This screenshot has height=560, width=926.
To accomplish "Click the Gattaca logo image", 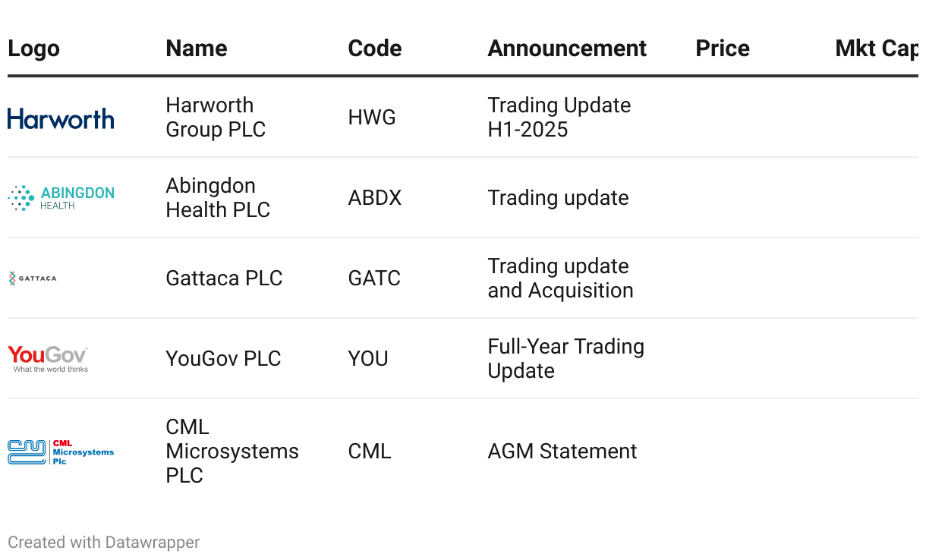I will [x=33, y=278].
